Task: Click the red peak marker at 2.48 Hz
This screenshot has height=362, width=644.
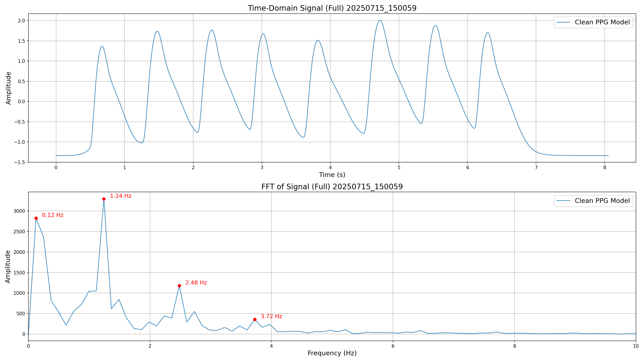Action: coord(179,286)
